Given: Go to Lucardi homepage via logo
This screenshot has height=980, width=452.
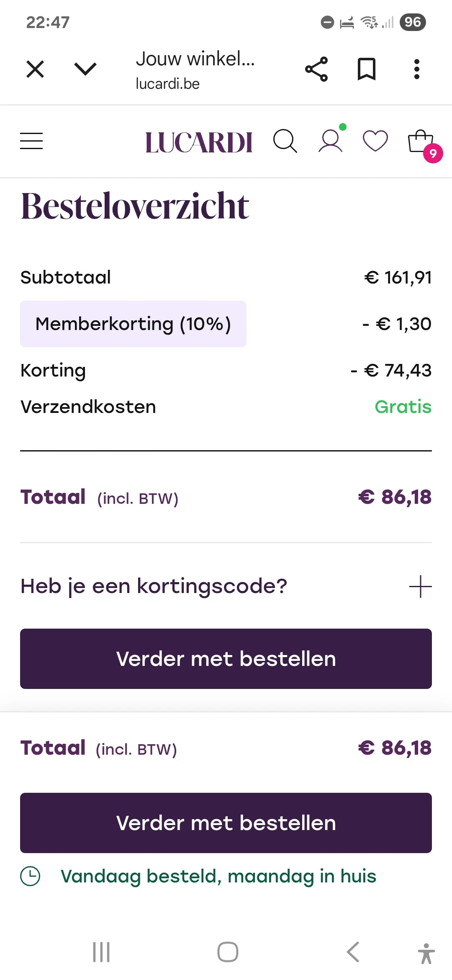Looking at the screenshot, I should click(x=199, y=142).
